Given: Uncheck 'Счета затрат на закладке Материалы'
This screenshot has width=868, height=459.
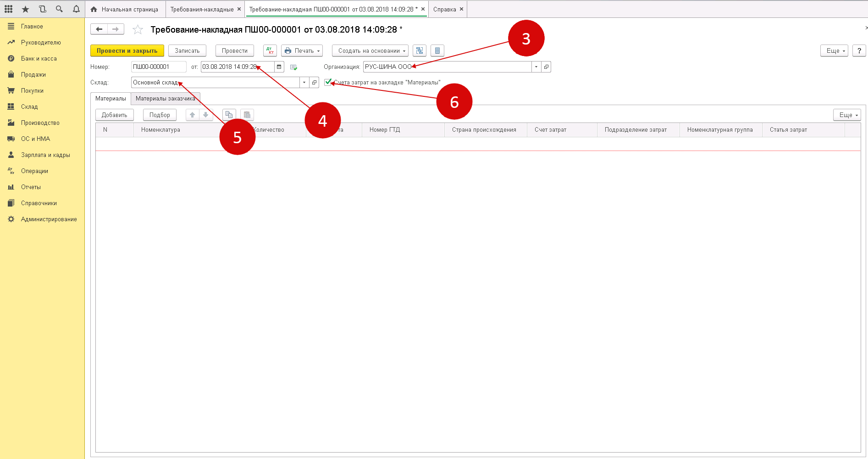Looking at the screenshot, I should pyautogui.click(x=328, y=83).
